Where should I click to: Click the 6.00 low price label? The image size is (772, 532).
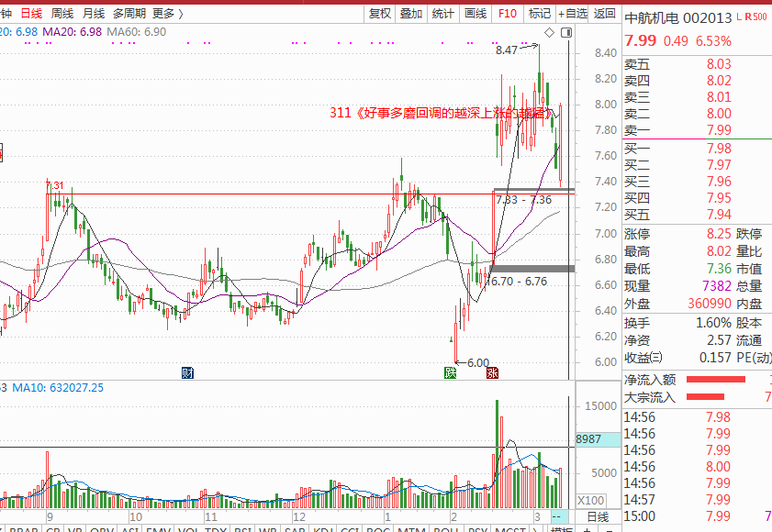point(478,362)
